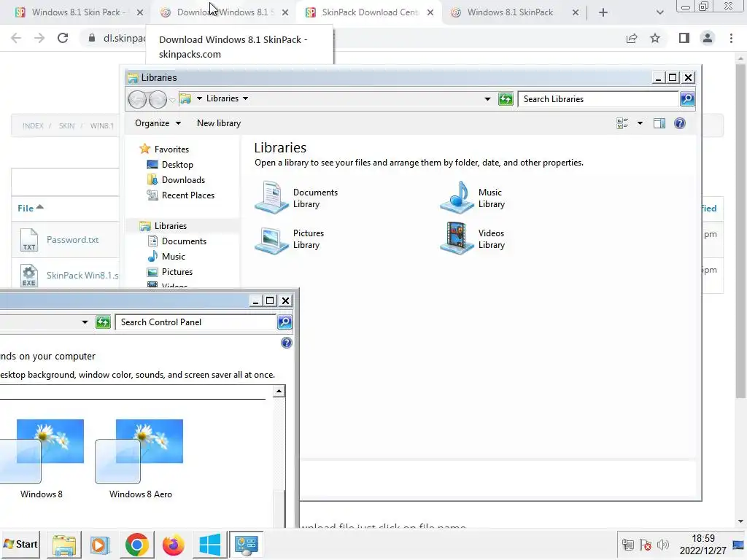Sort by the File column header
This screenshot has height=560, width=747.
click(x=30, y=208)
